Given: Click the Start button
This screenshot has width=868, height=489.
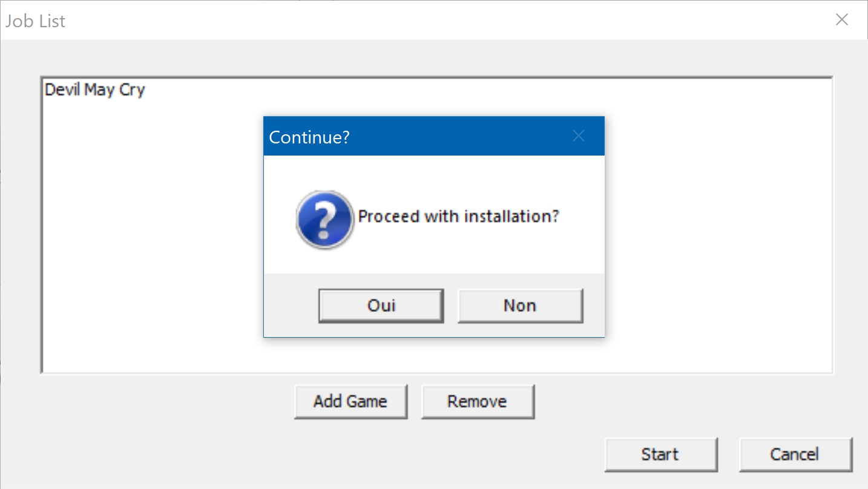Looking at the screenshot, I should (x=661, y=455).
